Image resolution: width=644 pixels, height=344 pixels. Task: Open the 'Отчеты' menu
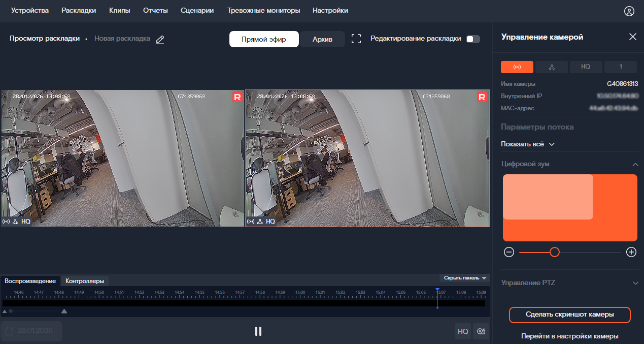click(x=155, y=11)
